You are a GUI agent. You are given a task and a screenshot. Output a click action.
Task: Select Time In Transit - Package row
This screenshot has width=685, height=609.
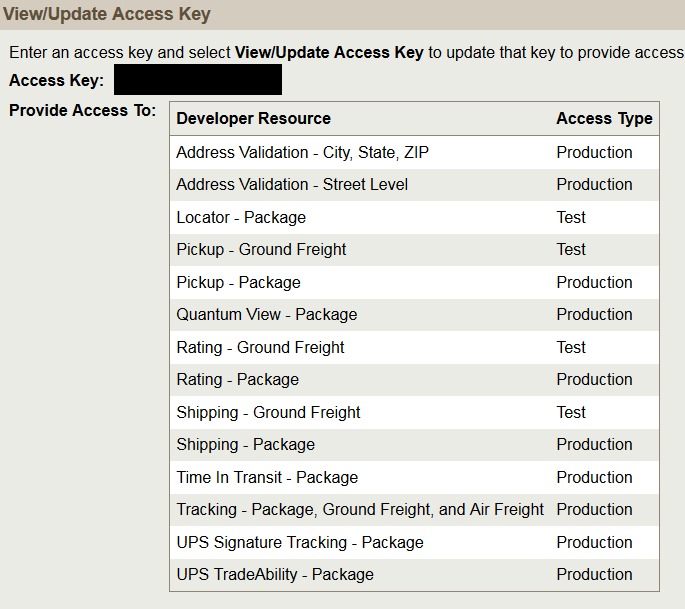click(x=267, y=477)
